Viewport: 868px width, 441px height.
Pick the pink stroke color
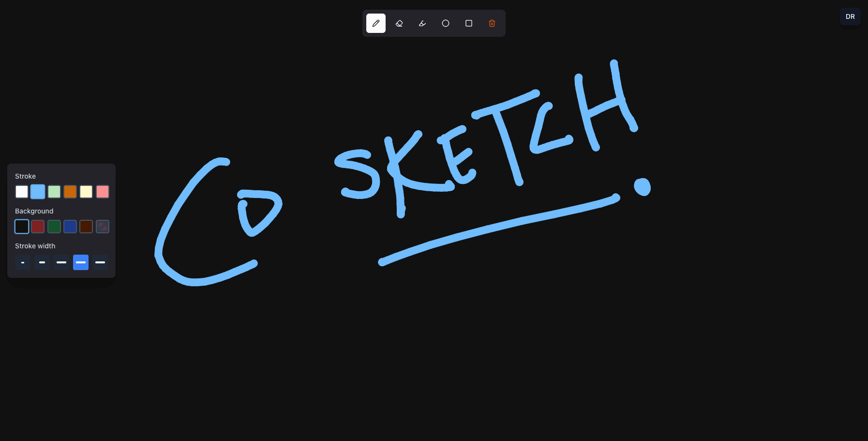[103, 192]
